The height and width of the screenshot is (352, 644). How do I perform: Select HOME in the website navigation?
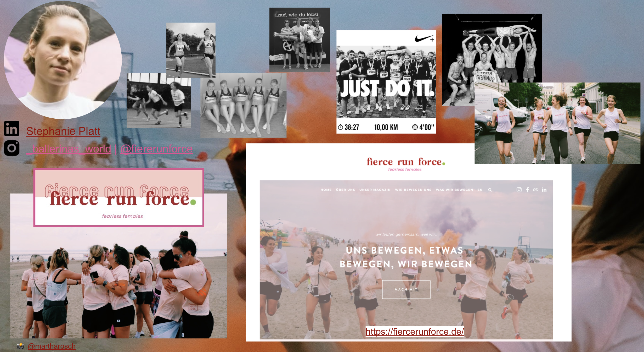pyautogui.click(x=326, y=190)
